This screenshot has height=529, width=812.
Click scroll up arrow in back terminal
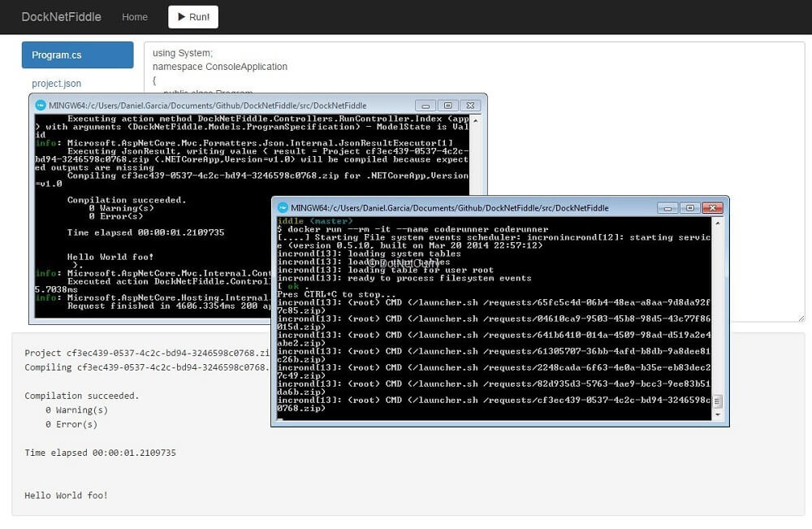tap(475, 120)
